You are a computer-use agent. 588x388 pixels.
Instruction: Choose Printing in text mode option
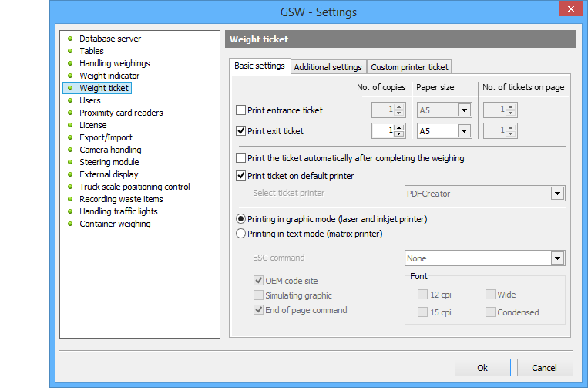pyautogui.click(x=241, y=234)
